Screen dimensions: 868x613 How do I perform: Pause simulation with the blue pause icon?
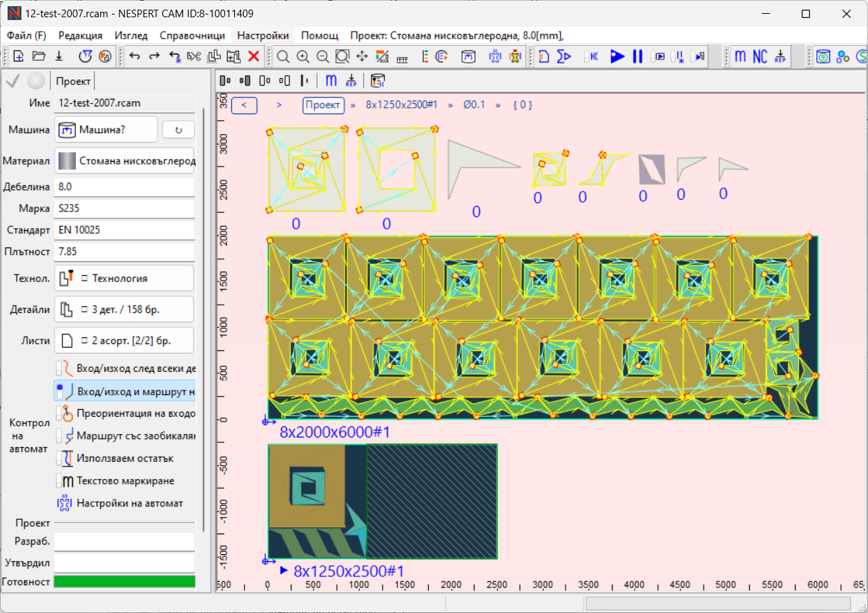pyautogui.click(x=637, y=57)
